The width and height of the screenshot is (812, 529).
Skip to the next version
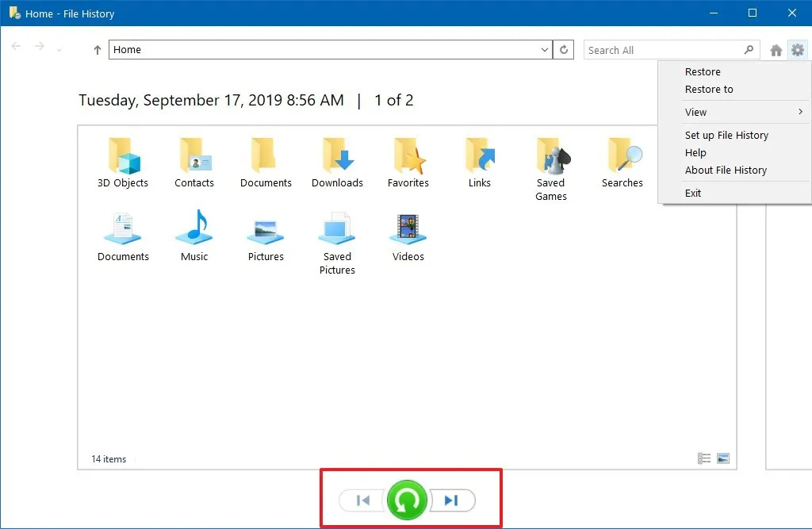(452, 500)
